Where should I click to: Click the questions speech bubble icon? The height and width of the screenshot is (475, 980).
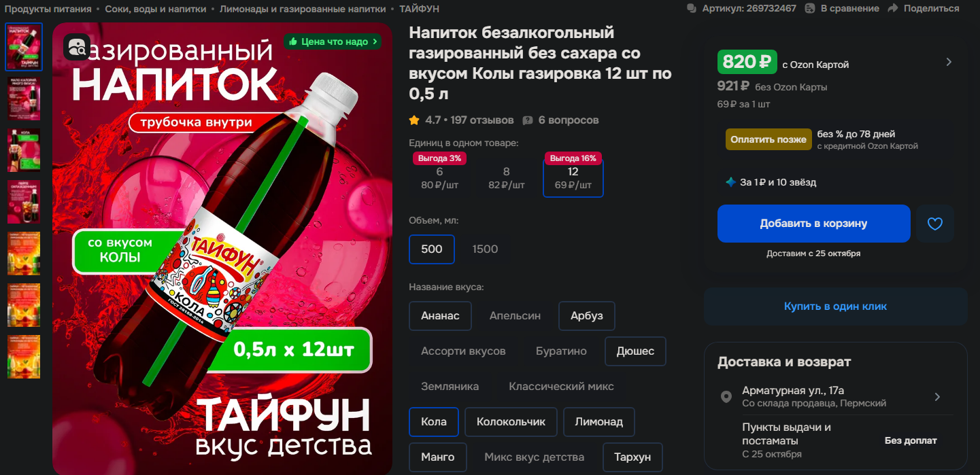(527, 120)
